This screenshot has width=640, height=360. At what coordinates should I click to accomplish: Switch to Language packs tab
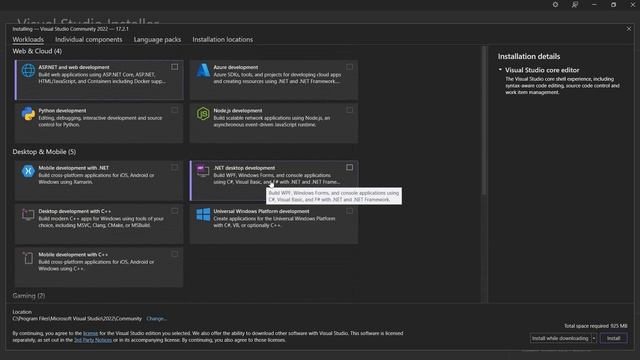(157, 40)
